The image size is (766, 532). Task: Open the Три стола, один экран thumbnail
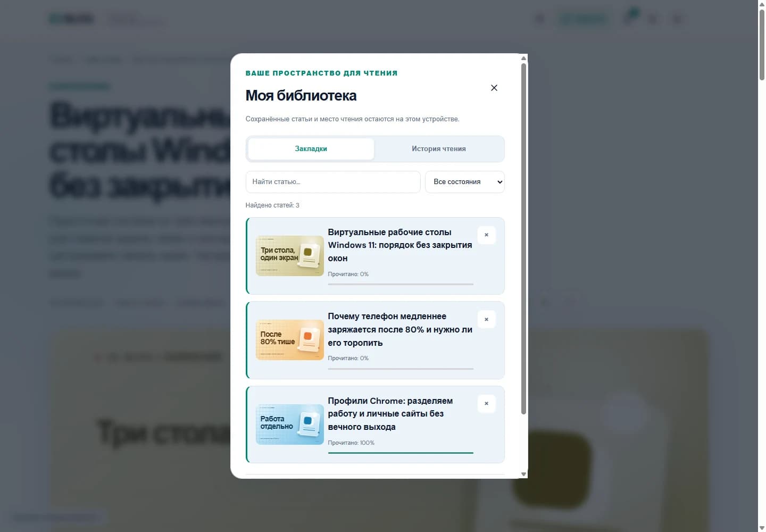[290, 256]
